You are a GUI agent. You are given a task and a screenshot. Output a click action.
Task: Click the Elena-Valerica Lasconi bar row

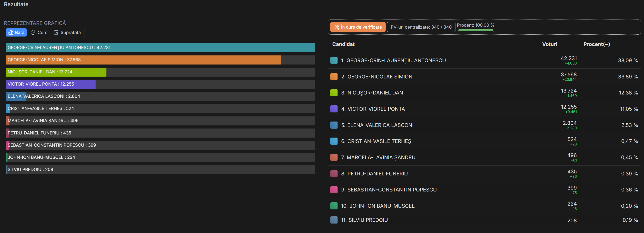coord(161,97)
